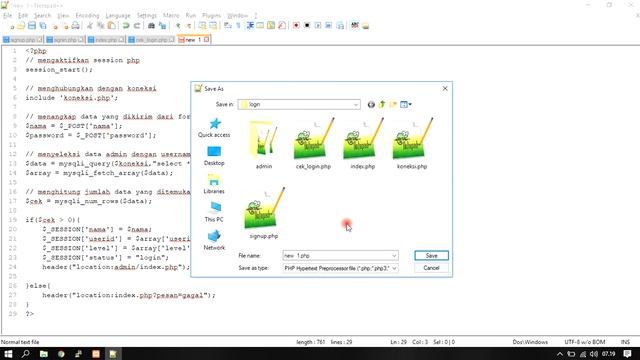Click the Save Recorded Macro icon
The image size is (640, 360).
340,26
